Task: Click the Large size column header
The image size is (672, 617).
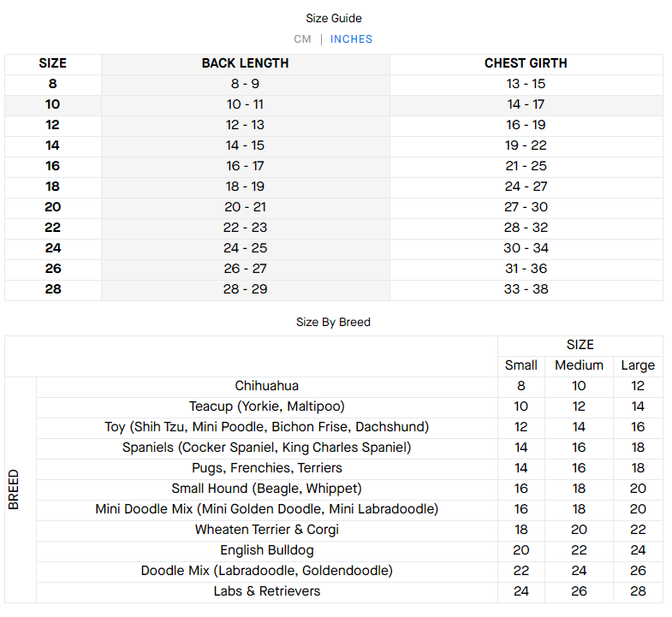Action: [638, 365]
